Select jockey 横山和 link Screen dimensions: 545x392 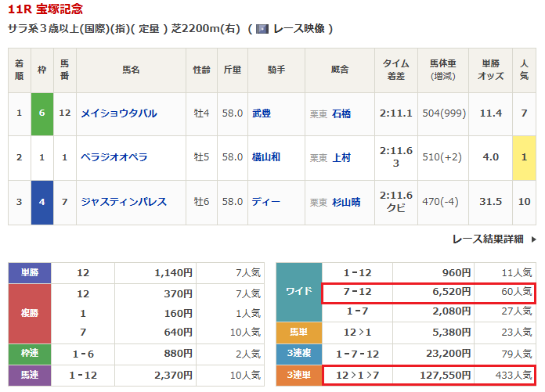click(265, 157)
